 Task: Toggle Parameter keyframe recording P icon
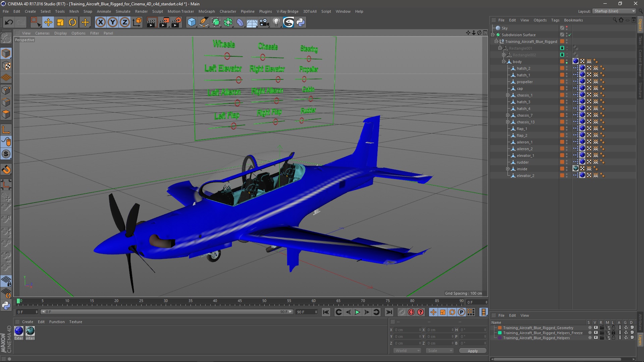point(462,312)
